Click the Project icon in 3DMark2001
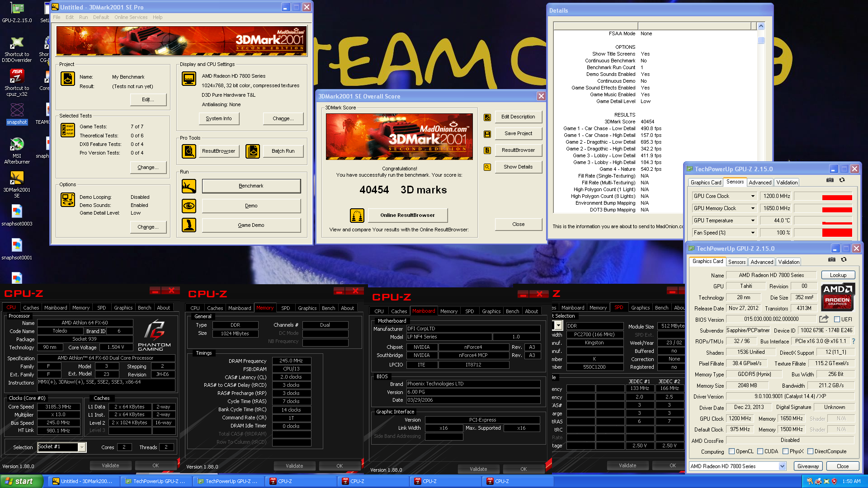868x488 pixels. [x=68, y=79]
